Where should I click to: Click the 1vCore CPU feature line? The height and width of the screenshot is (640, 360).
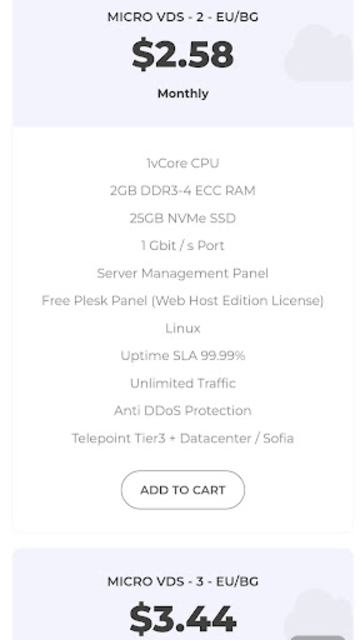tap(182, 163)
